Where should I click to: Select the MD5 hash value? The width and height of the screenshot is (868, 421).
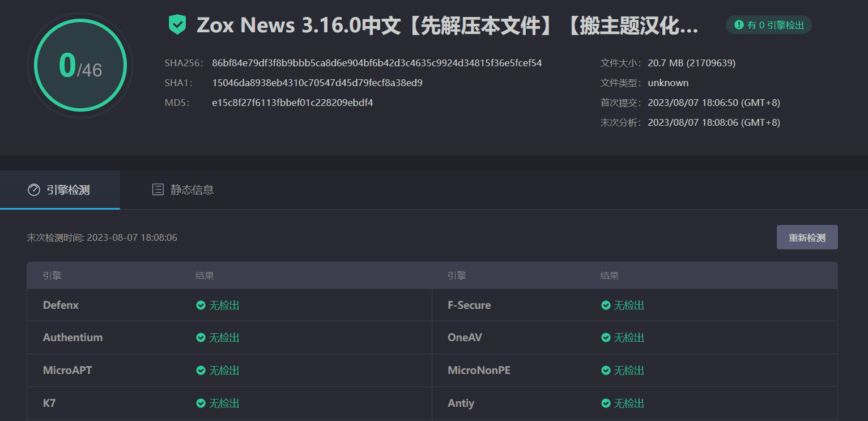click(292, 103)
